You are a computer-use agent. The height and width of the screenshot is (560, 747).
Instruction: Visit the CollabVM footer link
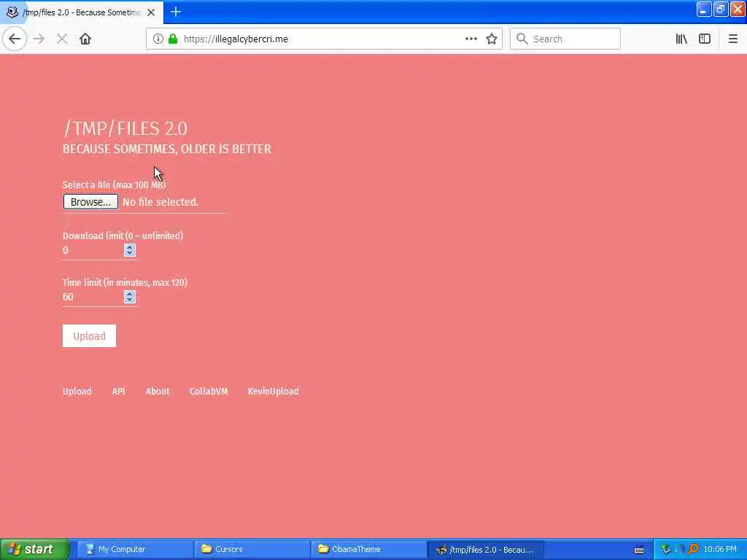tap(209, 392)
